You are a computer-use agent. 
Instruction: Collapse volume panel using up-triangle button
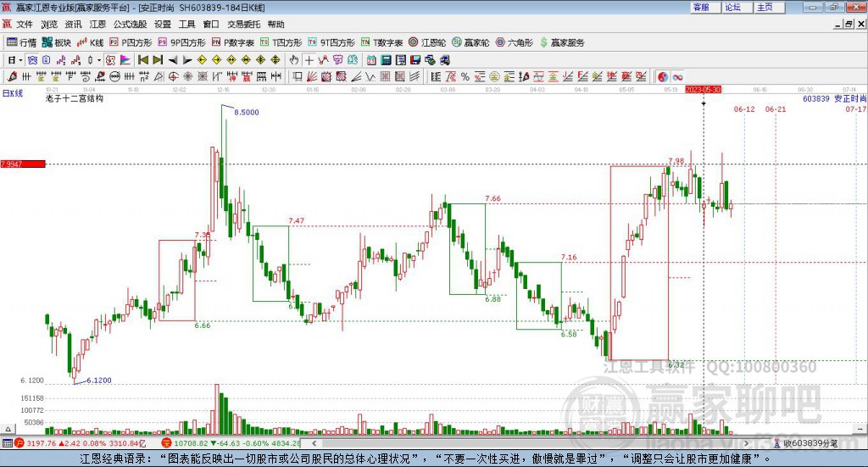pyautogui.click(x=8, y=429)
